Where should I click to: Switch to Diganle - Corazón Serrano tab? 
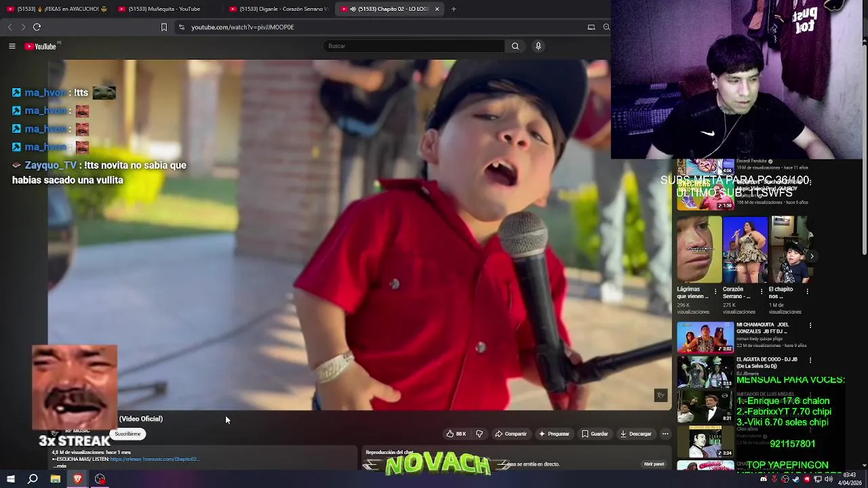(x=279, y=9)
